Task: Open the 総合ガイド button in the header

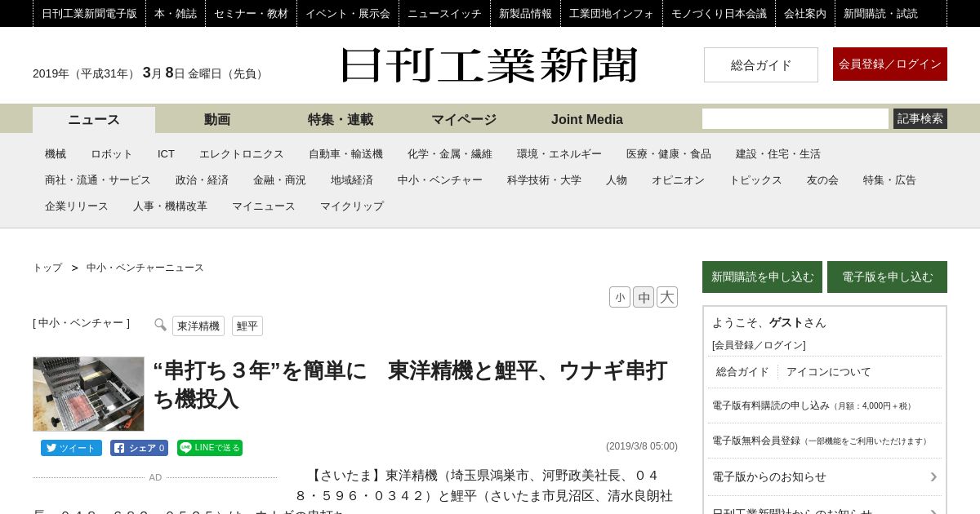Action: (761, 64)
